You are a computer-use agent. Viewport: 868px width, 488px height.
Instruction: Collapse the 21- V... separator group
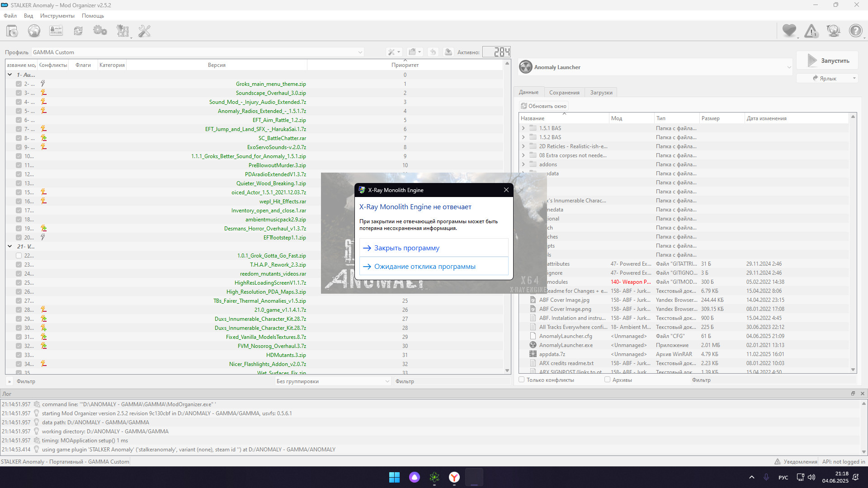9,246
